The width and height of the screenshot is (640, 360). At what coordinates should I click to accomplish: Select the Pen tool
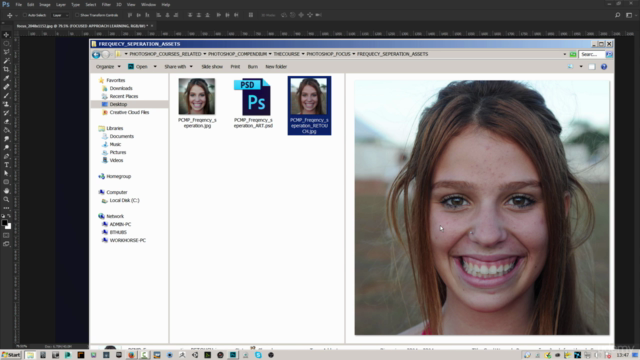tap(6, 156)
